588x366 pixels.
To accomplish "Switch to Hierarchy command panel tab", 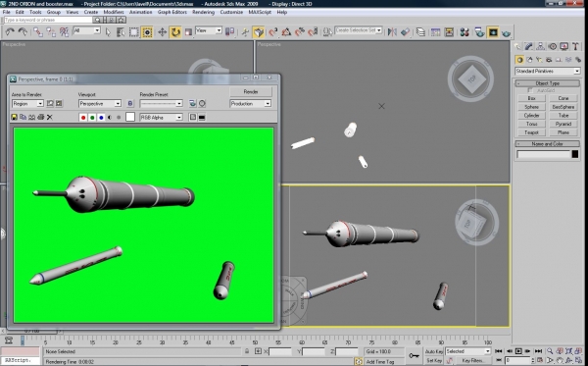I will pyautogui.click(x=540, y=46).
